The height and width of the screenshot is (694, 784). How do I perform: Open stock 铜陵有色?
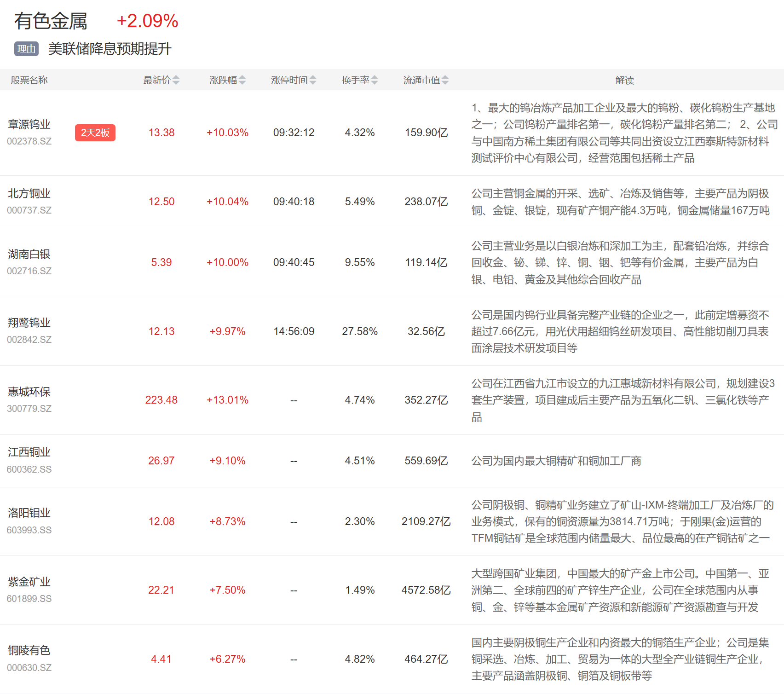(29, 650)
